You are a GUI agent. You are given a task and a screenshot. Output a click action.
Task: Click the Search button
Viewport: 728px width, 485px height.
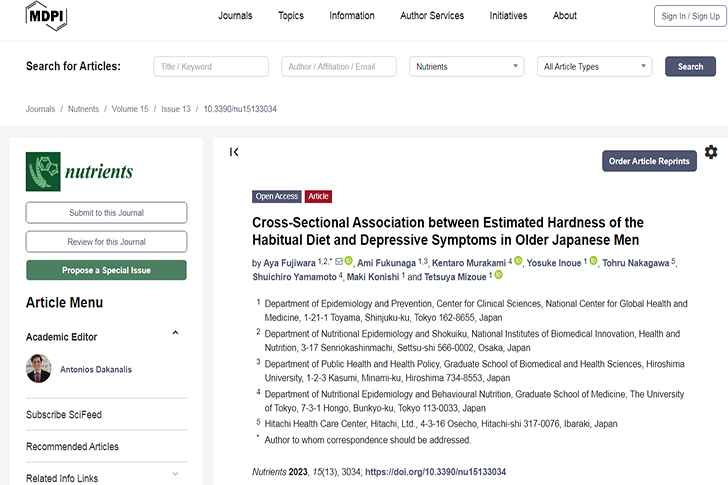pos(690,66)
